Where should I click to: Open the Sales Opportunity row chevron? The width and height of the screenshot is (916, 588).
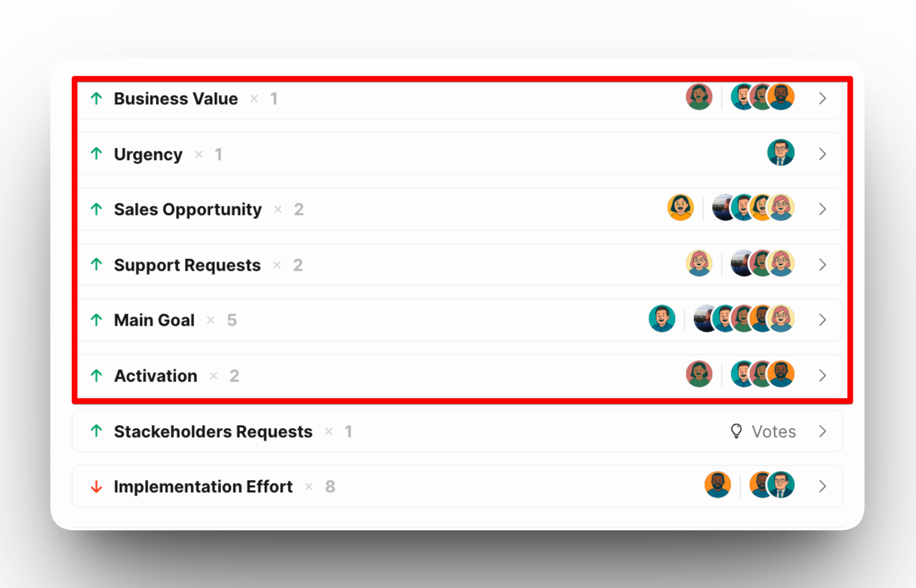[823, 209]
